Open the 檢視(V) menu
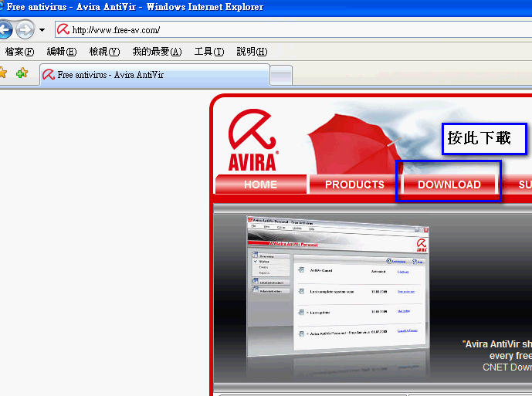 104,52
